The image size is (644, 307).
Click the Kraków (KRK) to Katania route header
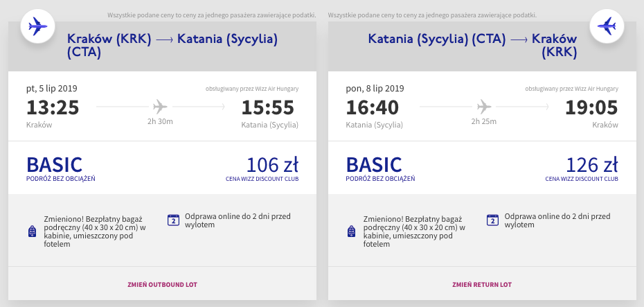coord(172,46)
